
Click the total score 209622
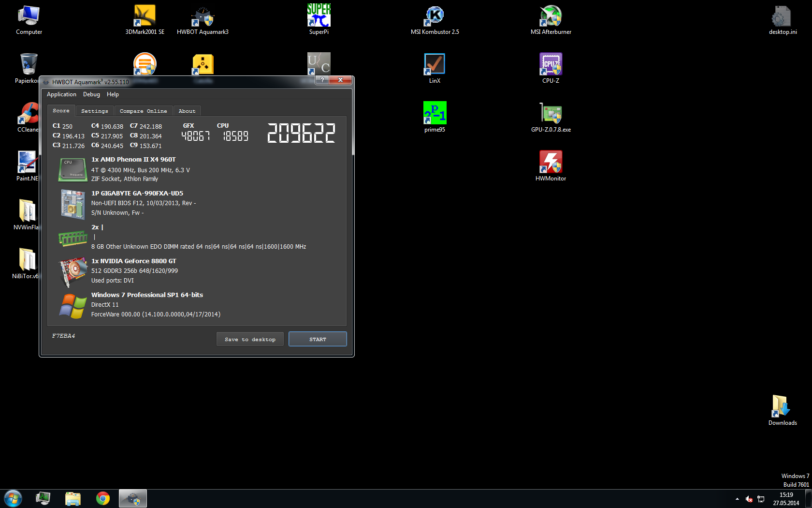click(x=301, y=133)
